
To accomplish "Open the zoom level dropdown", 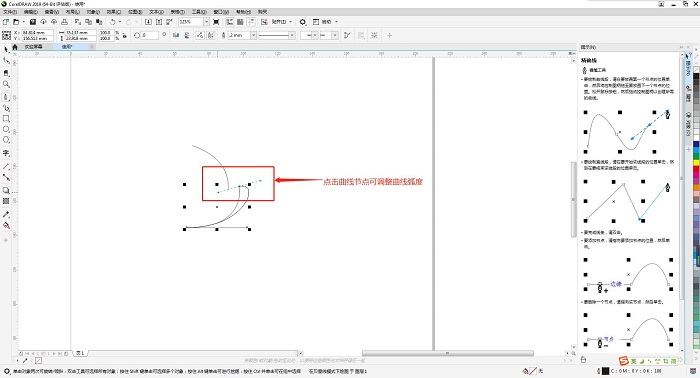I will [x=206, y=22].
